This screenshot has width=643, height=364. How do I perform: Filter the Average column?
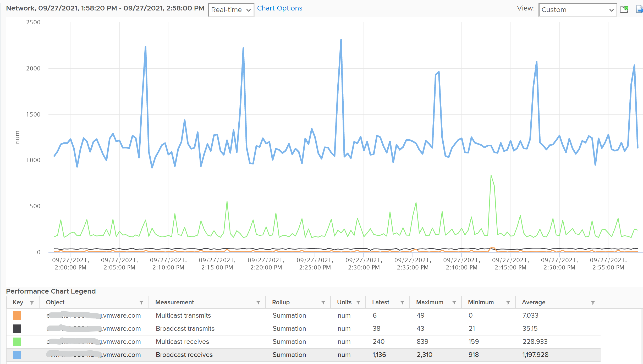point(593,302)
